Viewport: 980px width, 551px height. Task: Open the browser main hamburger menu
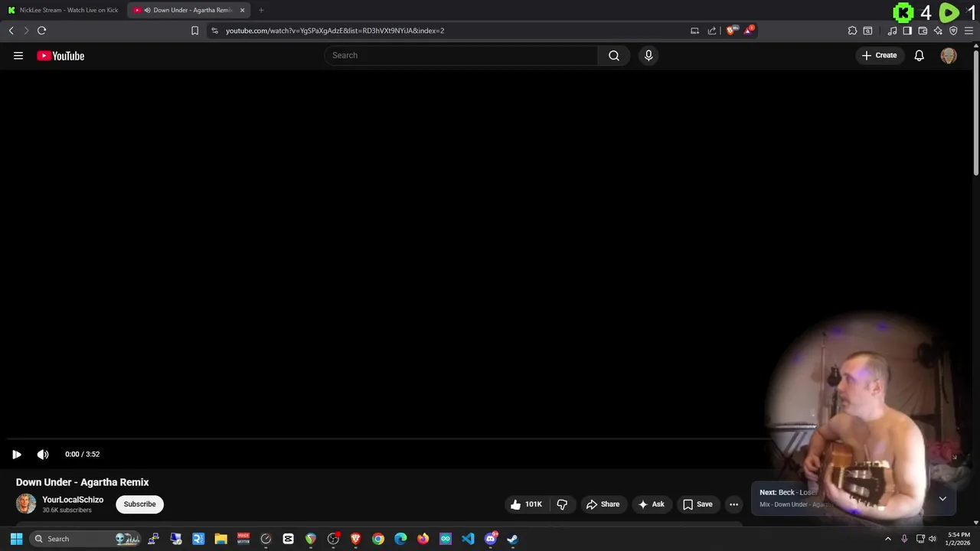coord(969,31)
